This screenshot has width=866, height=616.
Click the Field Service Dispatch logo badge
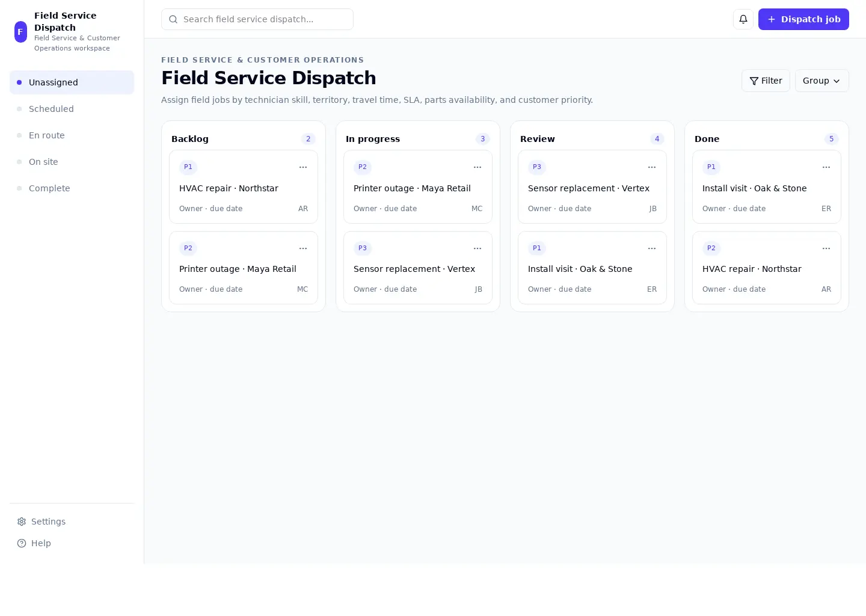[x=20, y=32]
